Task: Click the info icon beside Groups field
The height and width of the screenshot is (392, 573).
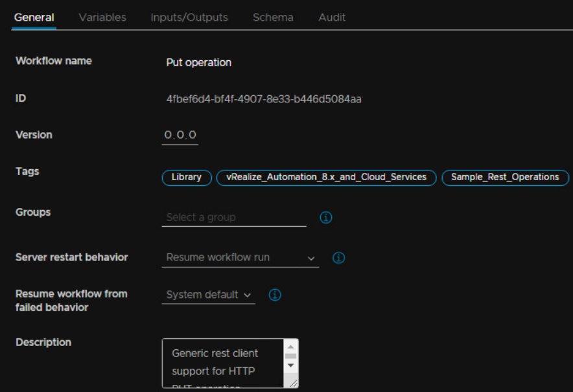Action: coord(326,217)
